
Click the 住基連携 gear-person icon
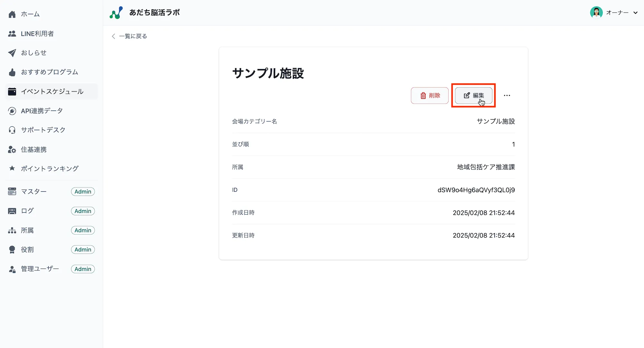tap(12, 149)
